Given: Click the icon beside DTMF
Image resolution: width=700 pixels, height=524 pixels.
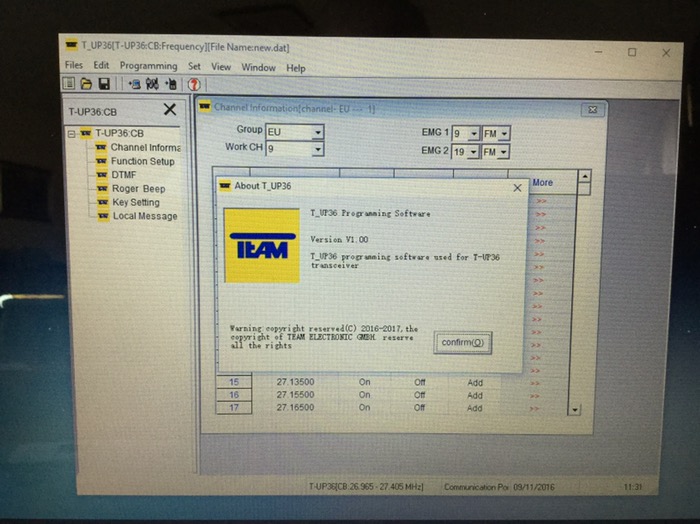Looking at the screenshot, I should 102,175.
